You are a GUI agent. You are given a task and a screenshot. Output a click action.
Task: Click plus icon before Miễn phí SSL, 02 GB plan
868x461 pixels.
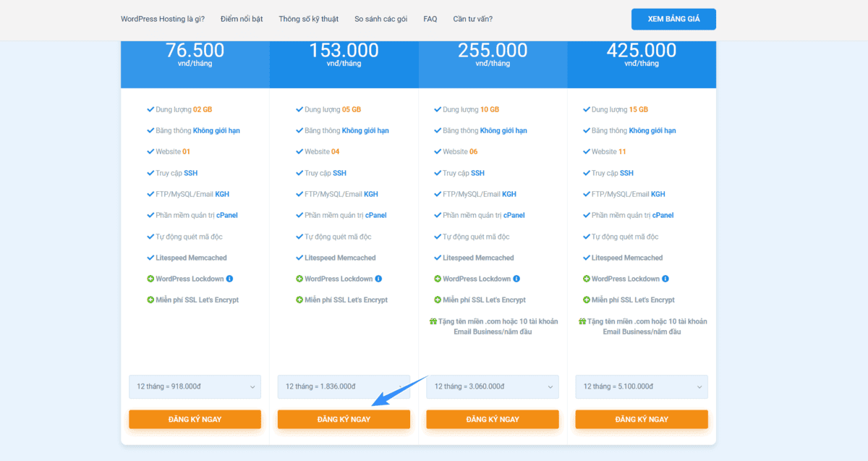(x=150, y=300)
